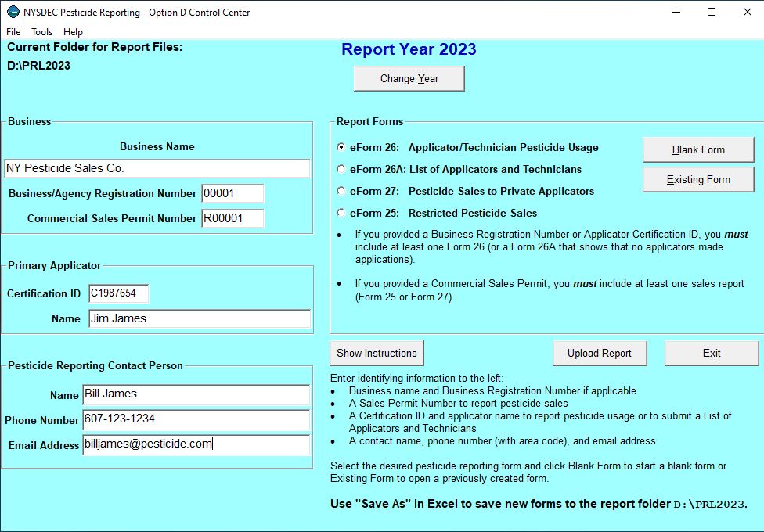Click the Commercial Sales Permit Number field
This screenshot has height=532, width=764.
[232, 218]
